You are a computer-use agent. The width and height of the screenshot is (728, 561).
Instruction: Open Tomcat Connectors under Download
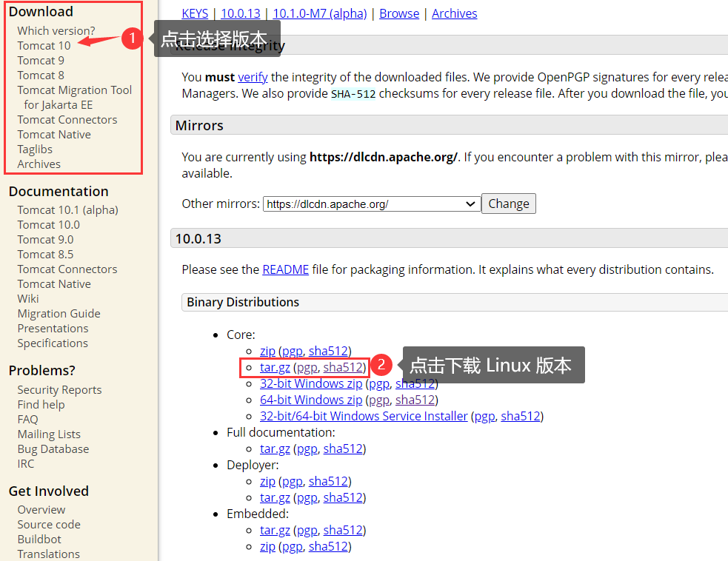pyautogui.click(x=67, y=120)
